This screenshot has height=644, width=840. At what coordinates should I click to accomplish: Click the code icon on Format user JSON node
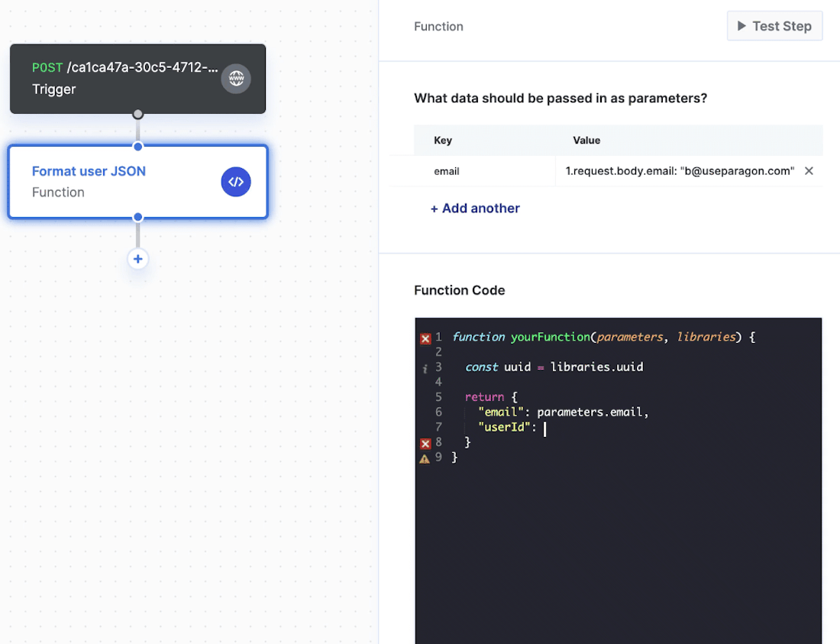236,181
